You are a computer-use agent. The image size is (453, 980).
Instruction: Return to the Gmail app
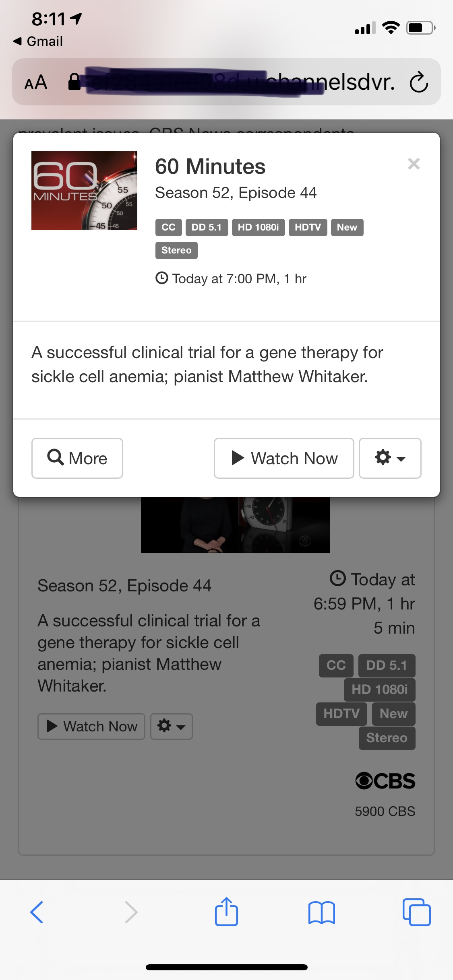pos(38,41)
